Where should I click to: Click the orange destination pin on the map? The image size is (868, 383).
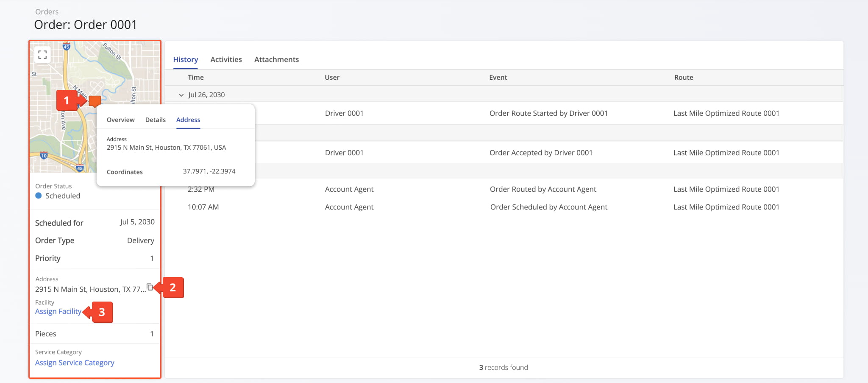(x=94, y=102)
